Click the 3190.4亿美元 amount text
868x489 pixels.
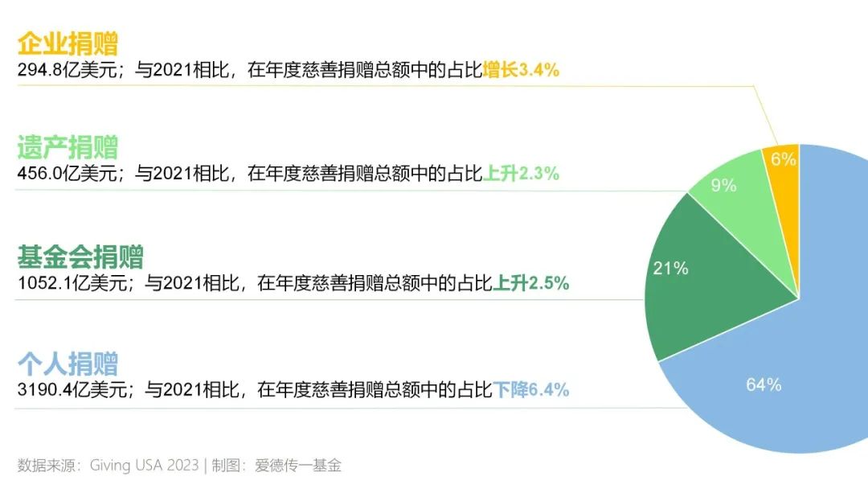[72, 389]
